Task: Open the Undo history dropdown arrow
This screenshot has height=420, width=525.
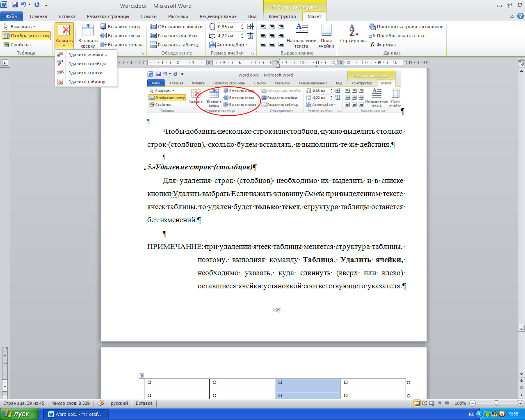Action: tap(30, 5)
